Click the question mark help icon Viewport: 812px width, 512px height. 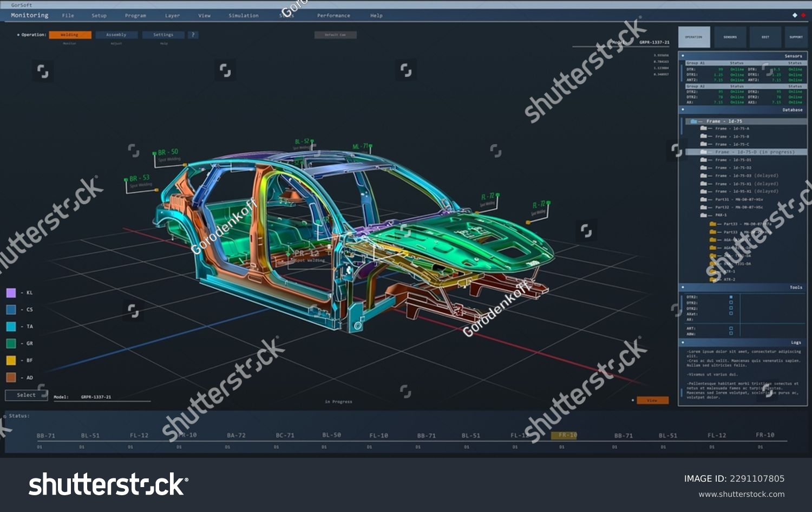(193, 35)
